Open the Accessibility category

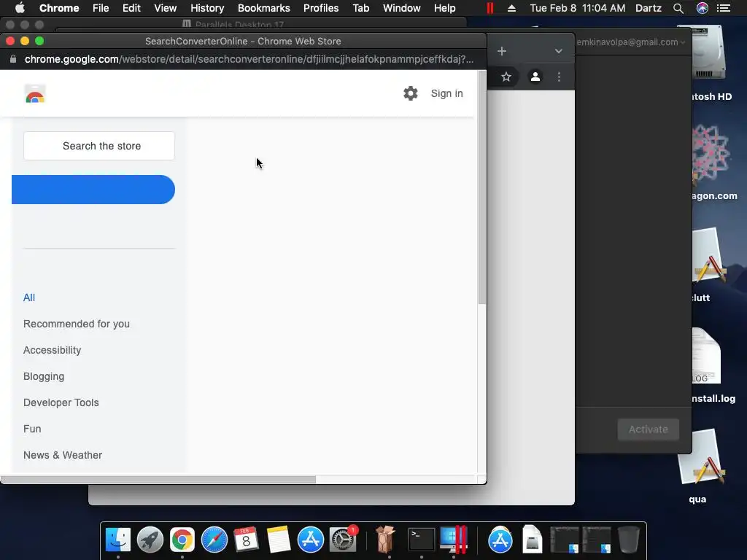pyautogui.click(x=52, y=350)
